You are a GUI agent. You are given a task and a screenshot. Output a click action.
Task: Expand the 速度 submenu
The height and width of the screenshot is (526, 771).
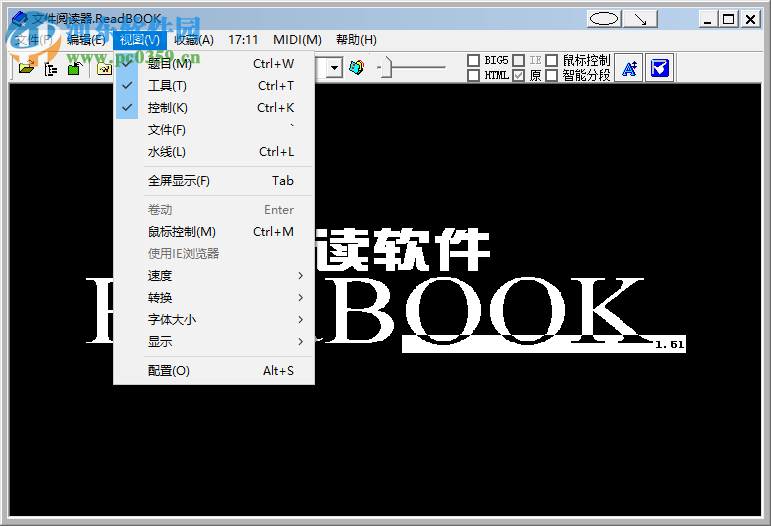[x=214, y=275]
